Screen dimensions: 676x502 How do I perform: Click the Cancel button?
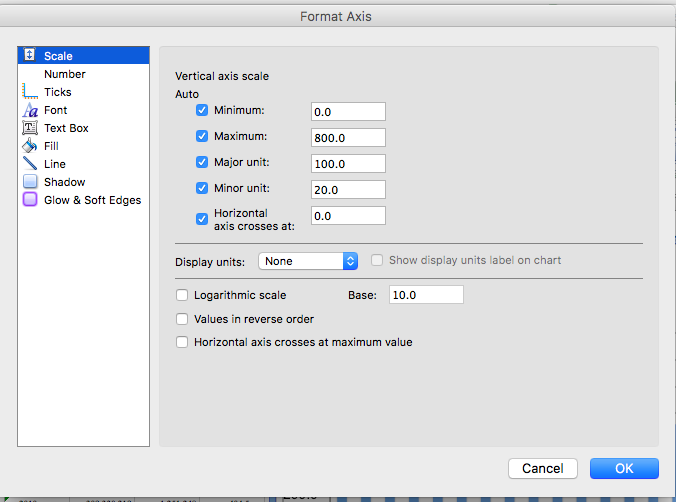[543, 468]
